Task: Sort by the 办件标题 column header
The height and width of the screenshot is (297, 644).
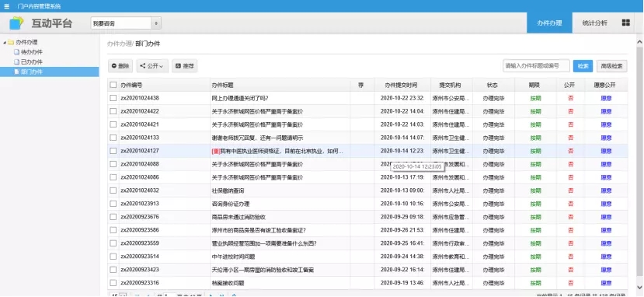Action: [280, 85]
